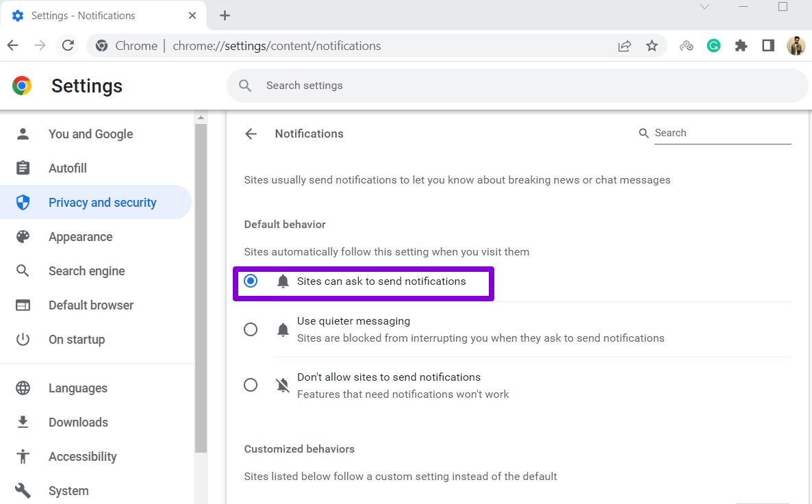Close the Settings - Notifications tab
Viewport: 812px width, 504px height.
tap(192, 16)
